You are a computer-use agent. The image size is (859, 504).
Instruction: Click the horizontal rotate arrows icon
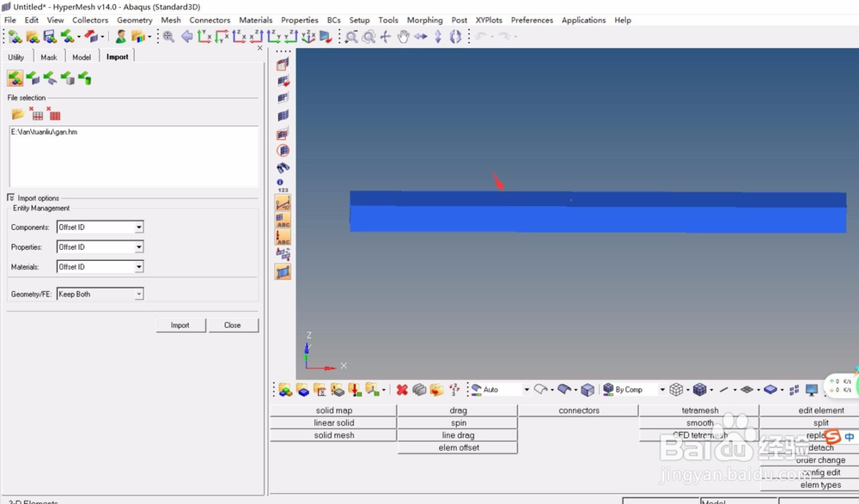pyautogui.click(x=421, y=37)
